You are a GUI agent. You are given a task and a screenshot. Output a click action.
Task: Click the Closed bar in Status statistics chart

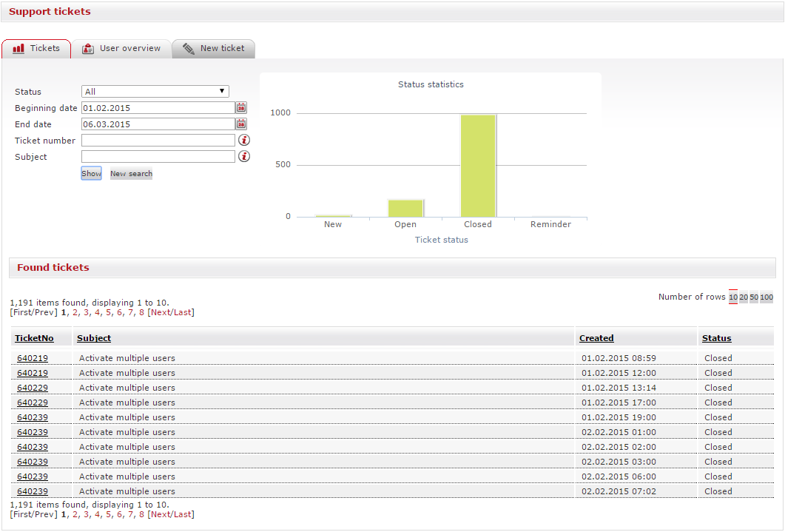coord(478,166)
